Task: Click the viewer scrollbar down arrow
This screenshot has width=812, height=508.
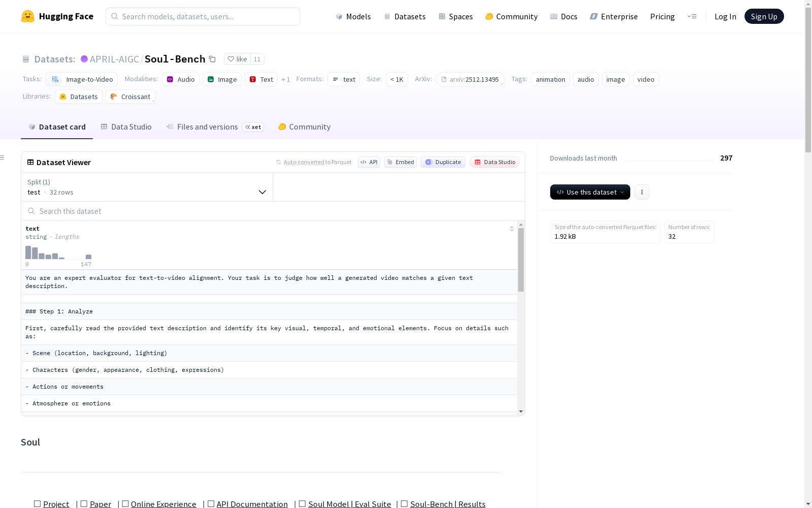Action: click(521, 411)
